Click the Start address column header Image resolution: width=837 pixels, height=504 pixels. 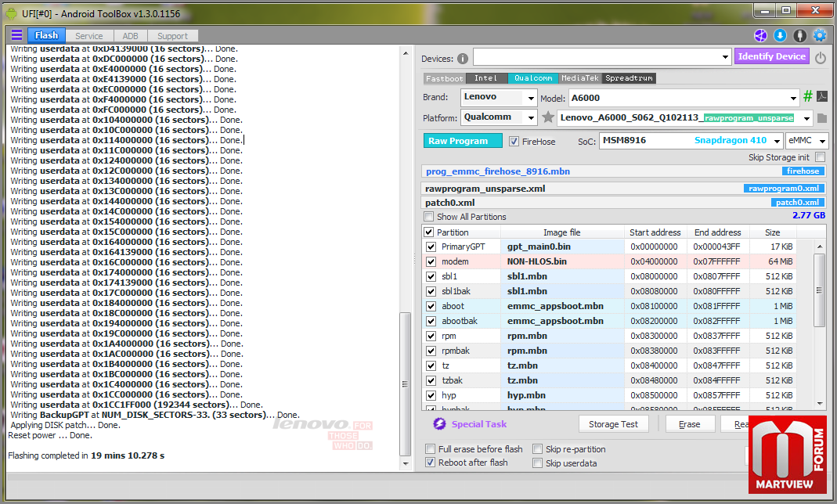655,232
